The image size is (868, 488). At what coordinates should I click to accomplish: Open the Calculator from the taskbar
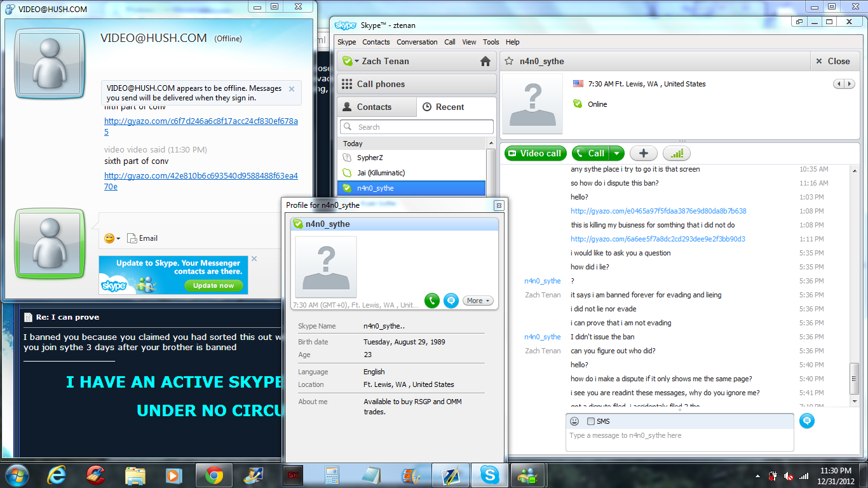(332, 475)
